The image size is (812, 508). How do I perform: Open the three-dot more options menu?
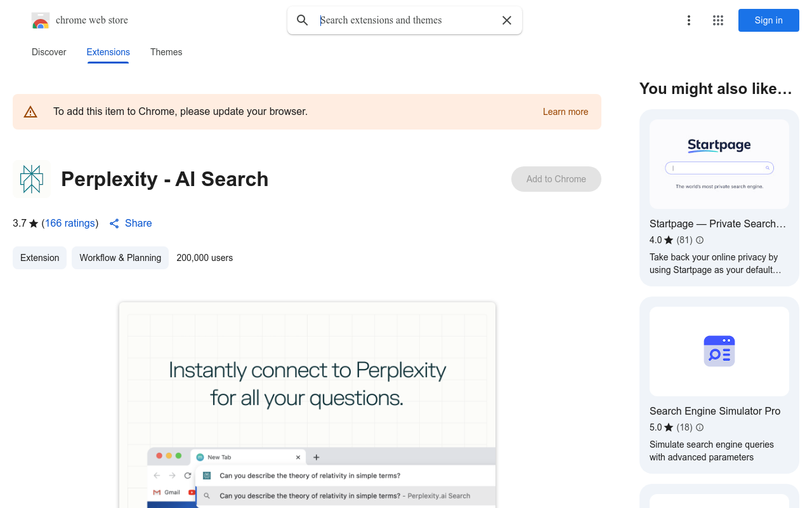coord(688,20)
